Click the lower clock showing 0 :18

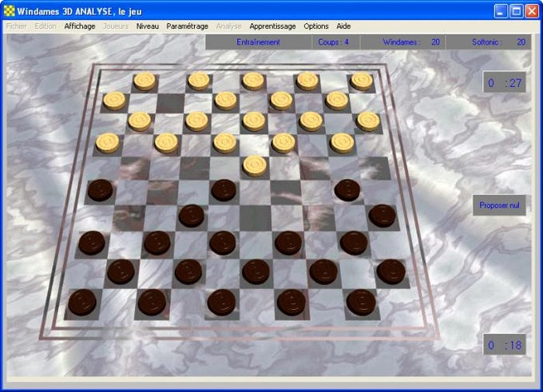click(x=505, y=345)
